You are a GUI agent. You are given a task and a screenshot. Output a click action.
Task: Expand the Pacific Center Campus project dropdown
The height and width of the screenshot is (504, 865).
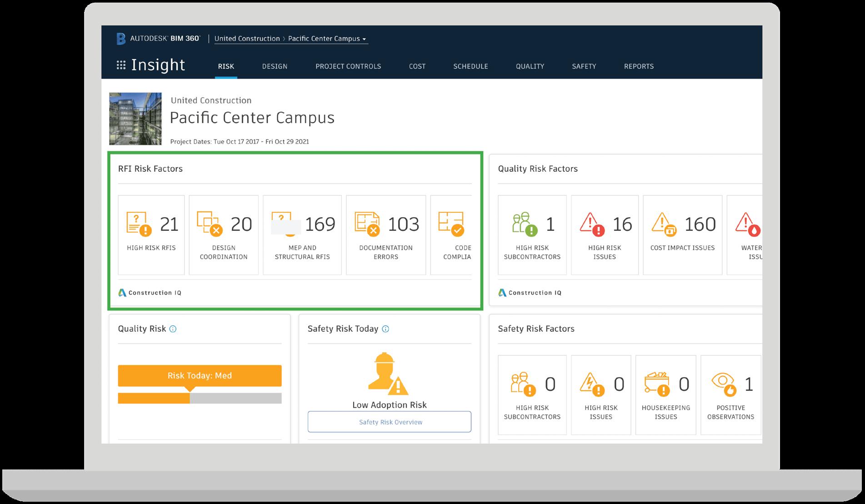pos(327,39)
